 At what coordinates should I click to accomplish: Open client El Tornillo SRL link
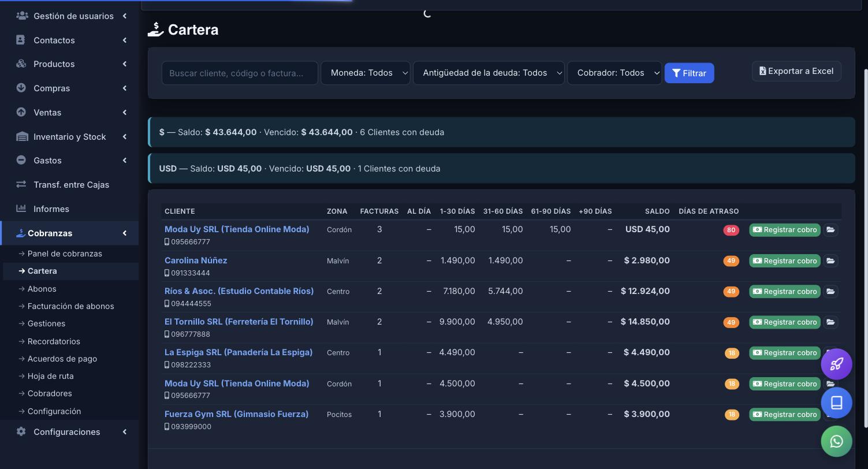(x=239, y=322)
